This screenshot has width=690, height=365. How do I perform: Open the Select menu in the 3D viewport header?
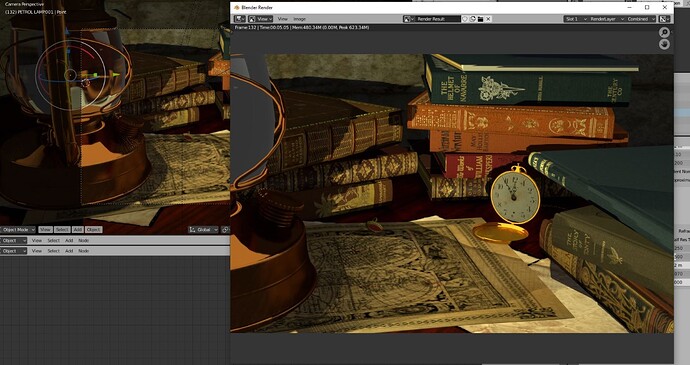click(62, 230)
